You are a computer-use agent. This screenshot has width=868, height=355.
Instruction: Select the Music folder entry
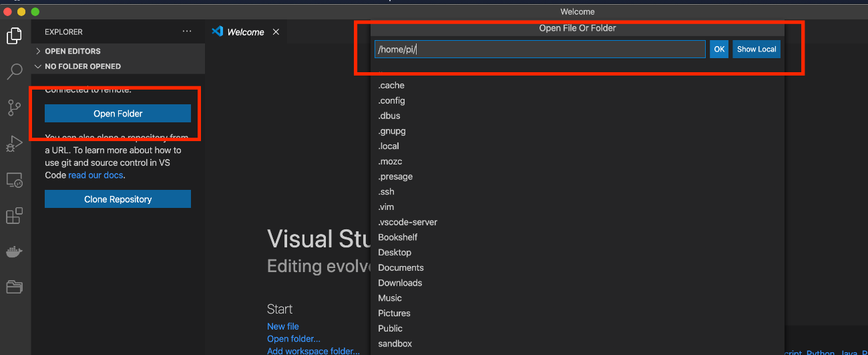pos(578,298)
